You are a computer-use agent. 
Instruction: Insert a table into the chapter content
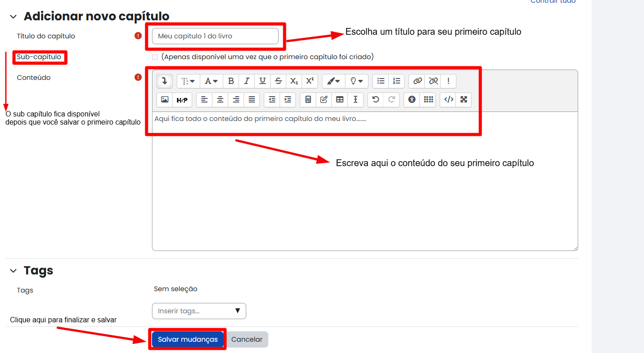click(339, 99)
